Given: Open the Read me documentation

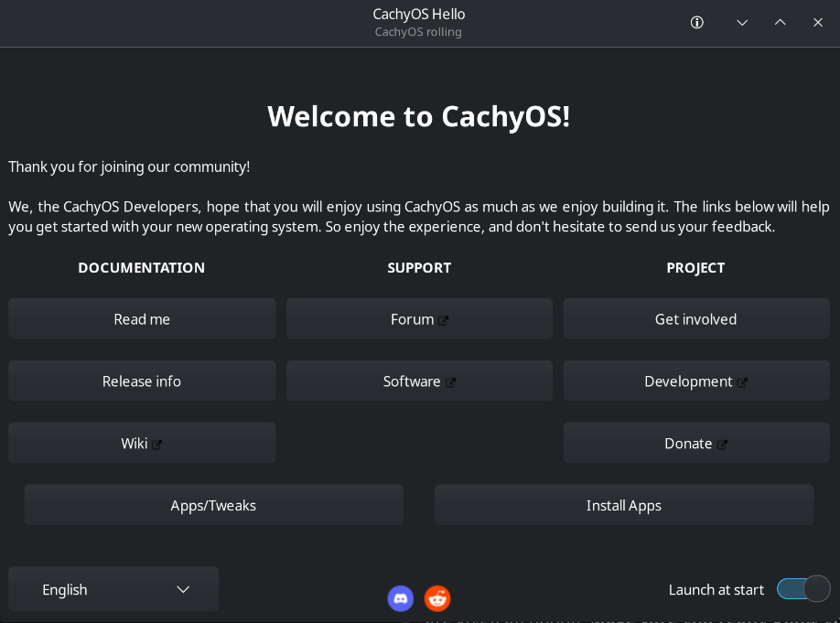Looking at the screenshot, I should (142, 318).
